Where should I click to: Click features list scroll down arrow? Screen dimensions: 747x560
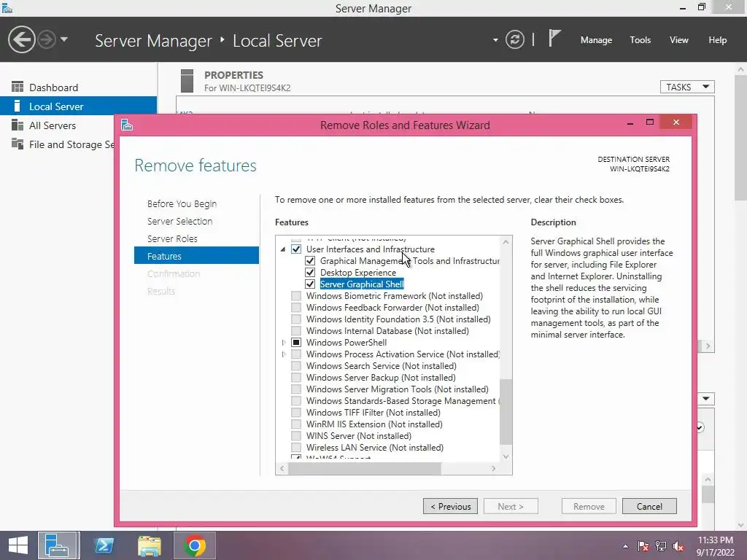tap(506, 456)
